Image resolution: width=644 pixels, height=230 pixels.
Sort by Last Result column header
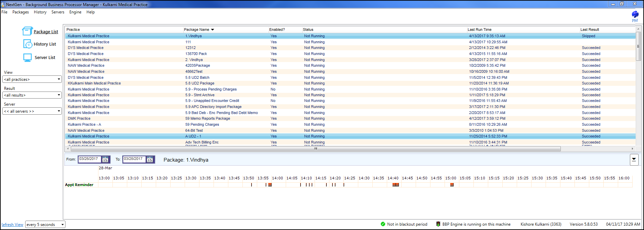pos(590,30)
